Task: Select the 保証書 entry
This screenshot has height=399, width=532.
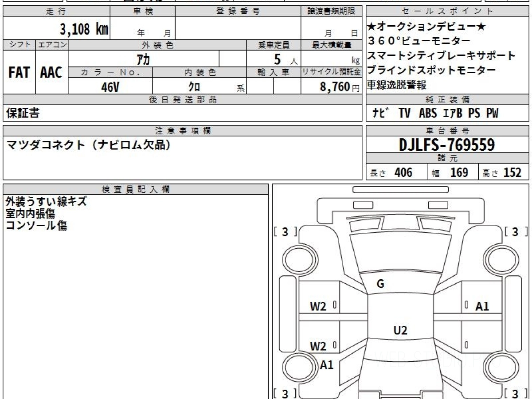Action: click(x=23, y=113)
